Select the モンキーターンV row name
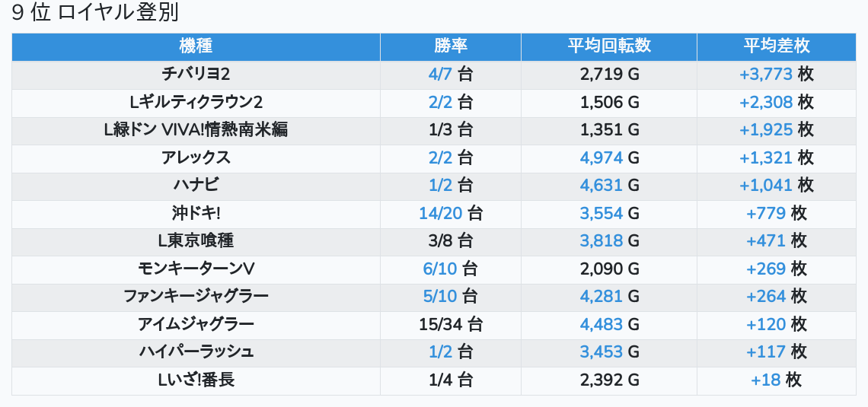 [196, 269]
